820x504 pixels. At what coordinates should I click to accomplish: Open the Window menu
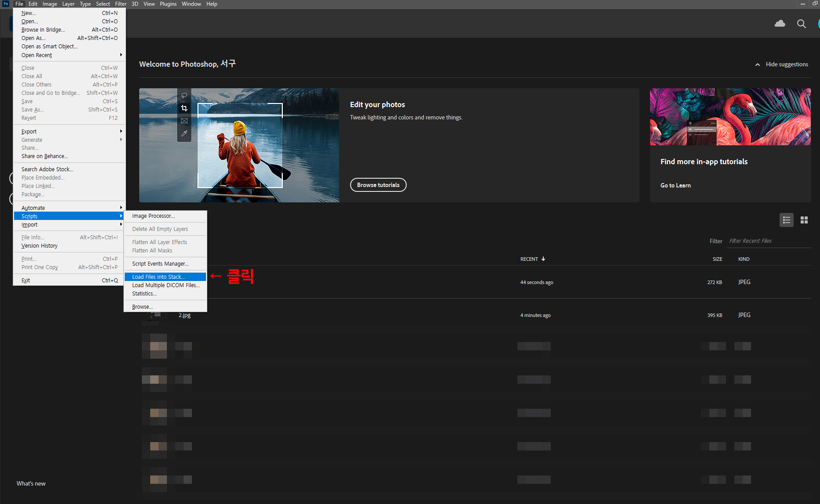point(191,4)
